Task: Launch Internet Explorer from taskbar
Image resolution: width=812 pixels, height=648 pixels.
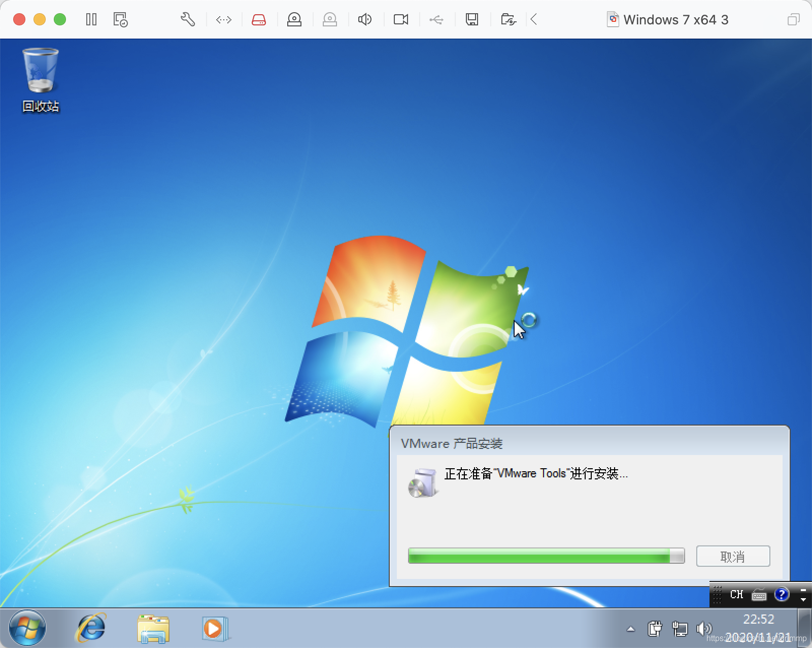Action: (91, 628)
